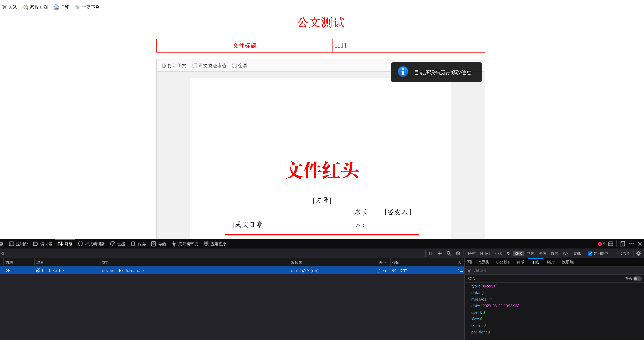
Task: Open the devtools three-dot options menu
Action: click(631, 244)
